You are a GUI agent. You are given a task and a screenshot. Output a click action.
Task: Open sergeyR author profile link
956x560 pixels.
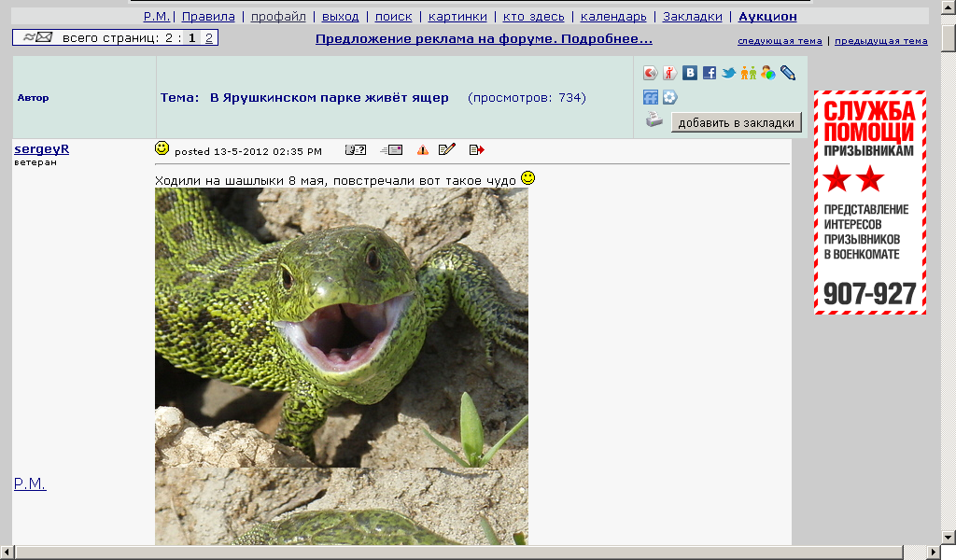coord(41,149)
